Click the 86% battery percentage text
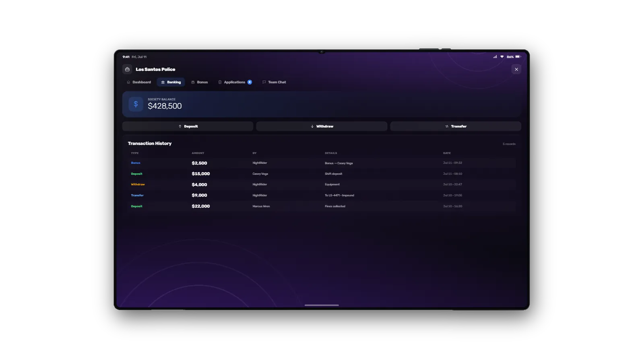The height and width of the screenshot is (359, 644). [x=510, y=57]
